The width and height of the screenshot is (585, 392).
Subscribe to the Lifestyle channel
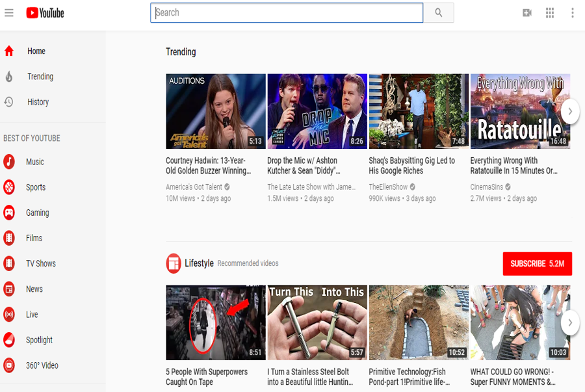pyautogui.click(x=538, y=264)
